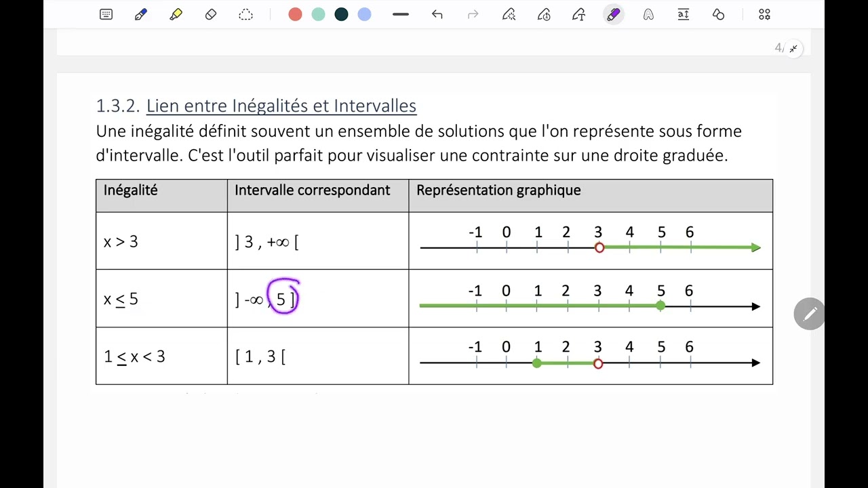
Task: Select the timed disappearing pen tool
Action: [x=544, y=14]
